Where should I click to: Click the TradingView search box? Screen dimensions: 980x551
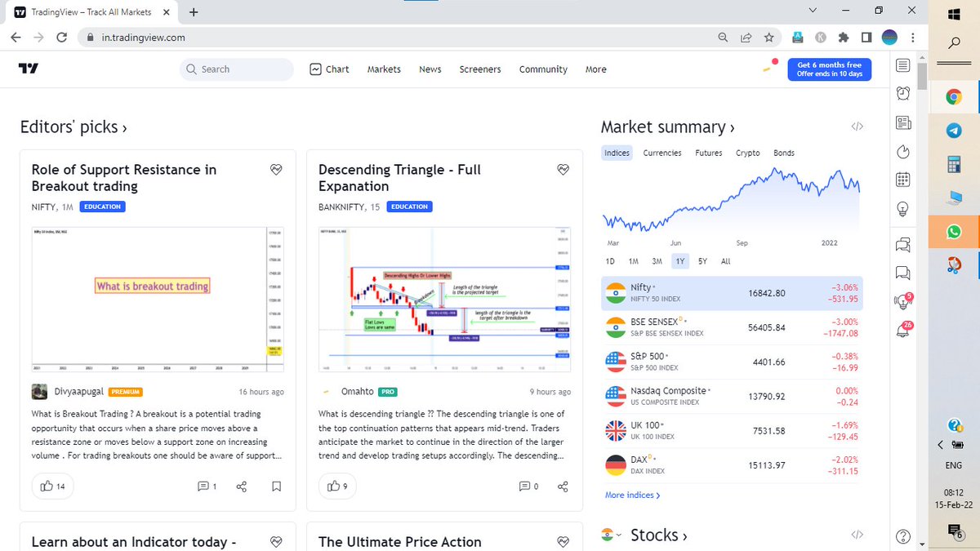pos(236,69)
